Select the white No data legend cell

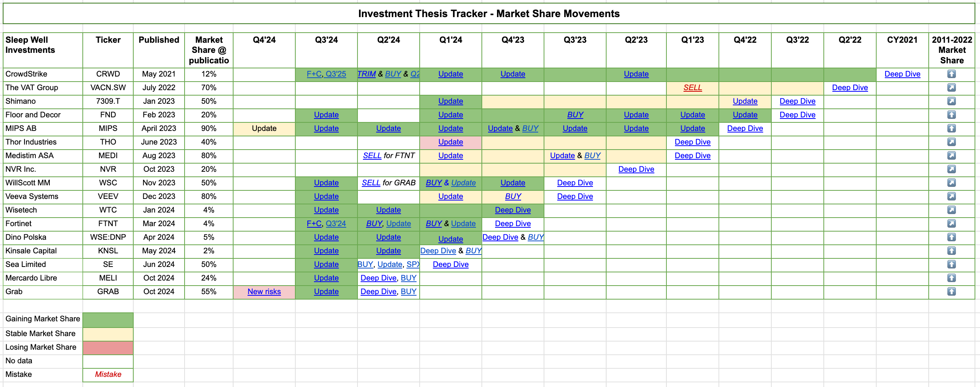point(108,361)
